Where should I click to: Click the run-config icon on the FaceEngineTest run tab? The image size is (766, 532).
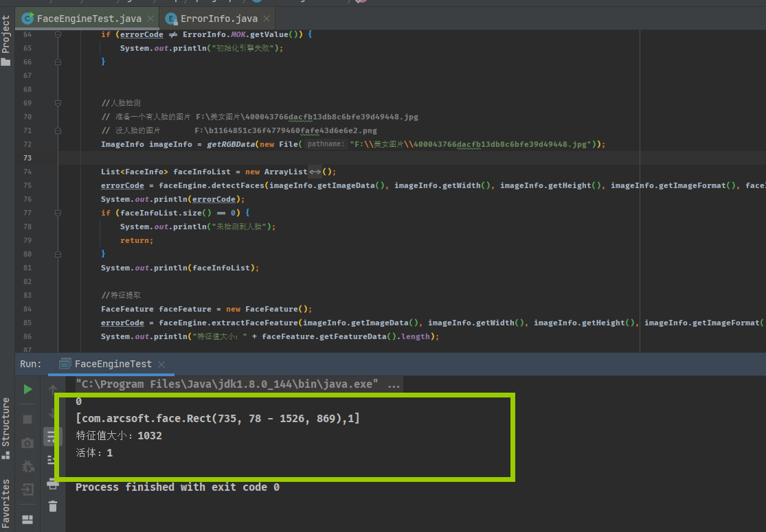pyautogui.click(x=65, y=364)
